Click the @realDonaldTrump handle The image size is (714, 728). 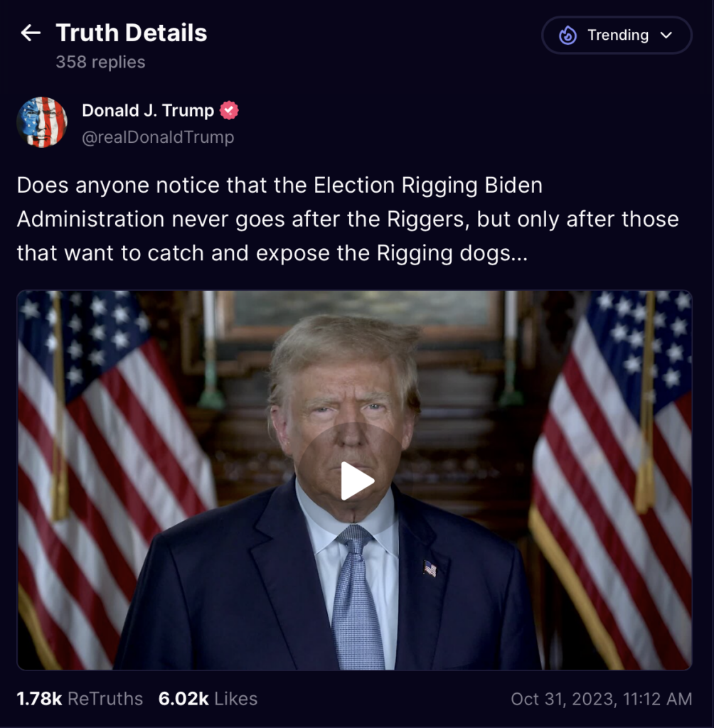coord(158,137)
